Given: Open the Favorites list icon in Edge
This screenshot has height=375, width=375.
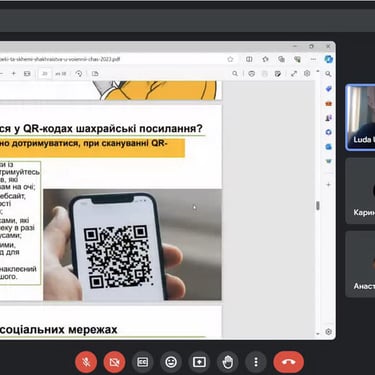Looking at the screenshot, I should [265, 59].
